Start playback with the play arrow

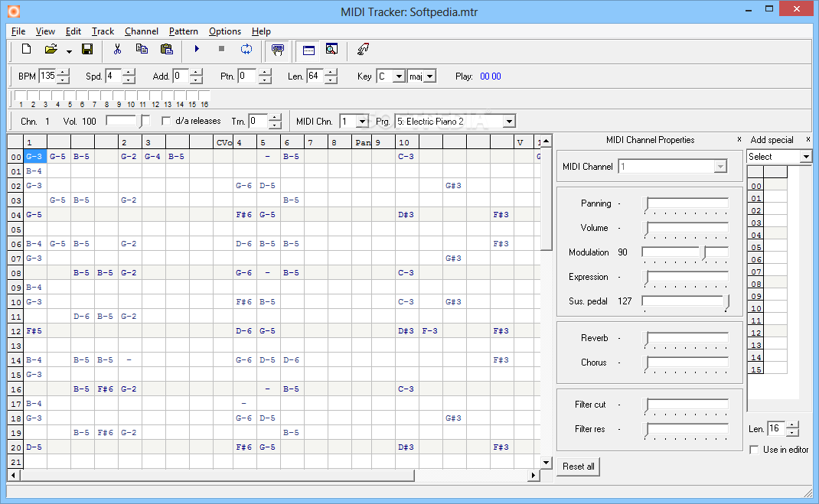tap(197, 49)
